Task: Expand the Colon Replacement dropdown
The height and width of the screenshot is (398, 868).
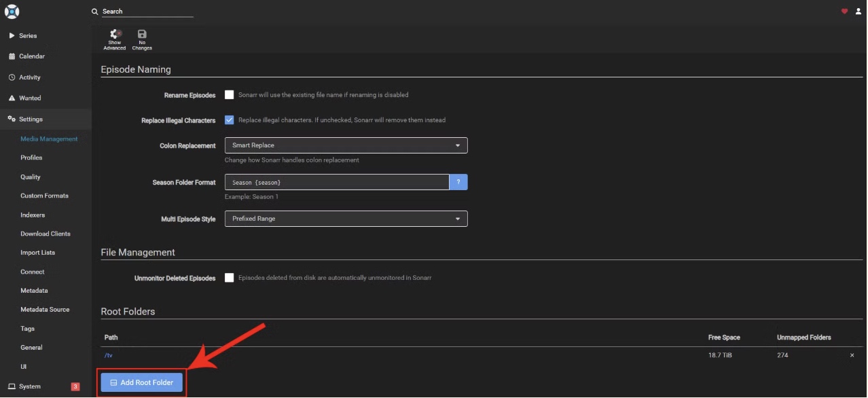Action: tap(346, 145)
